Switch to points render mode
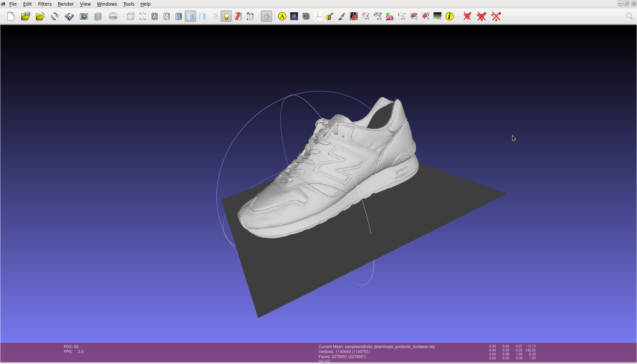637x364 pixels. (143, 16)
